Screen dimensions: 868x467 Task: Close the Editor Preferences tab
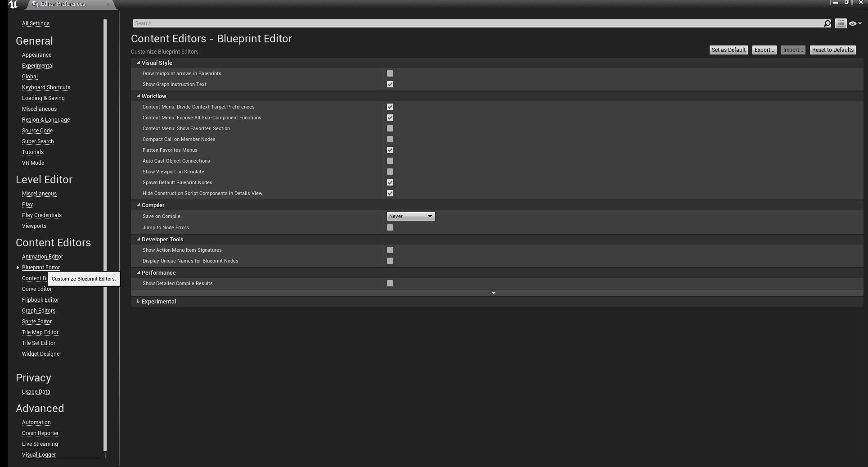[x=108, y=4]
